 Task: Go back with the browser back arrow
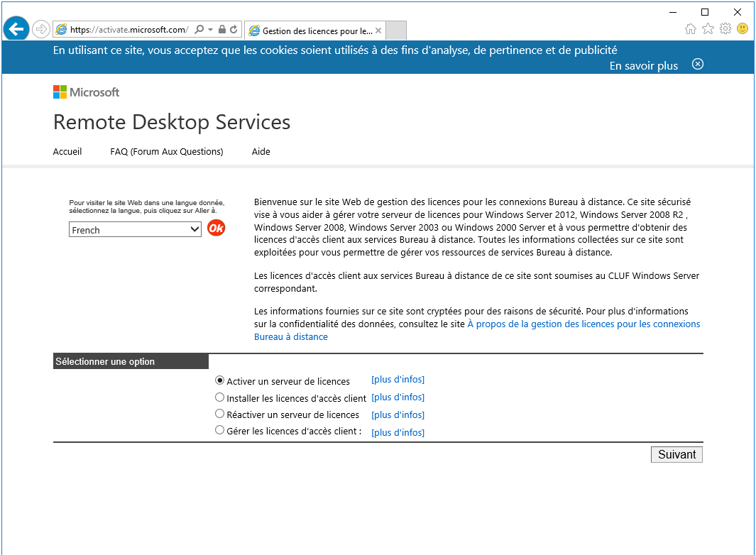click(16, 29)
